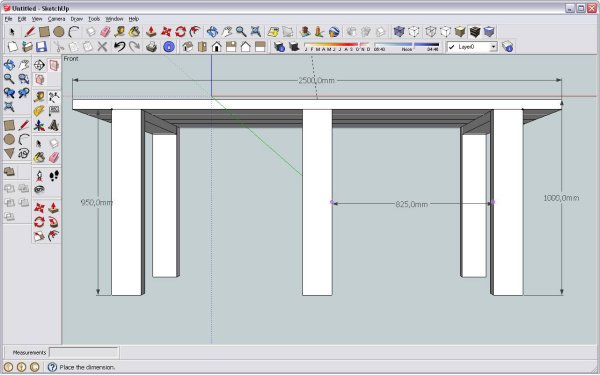Viewport: 600px width, 375px height.
Task: Click the 825,0mm dimension label
Action: [x=411, y=204]
